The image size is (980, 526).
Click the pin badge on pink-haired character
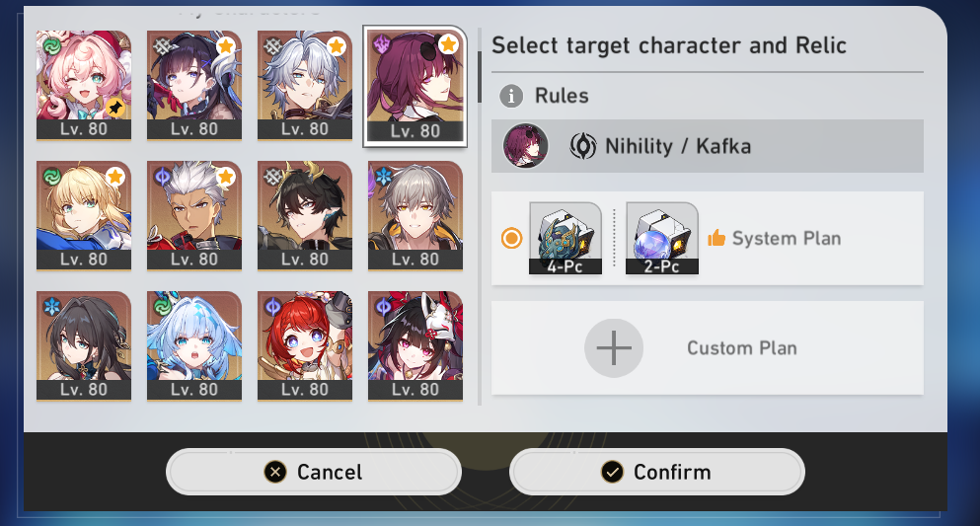pos(114,109)
